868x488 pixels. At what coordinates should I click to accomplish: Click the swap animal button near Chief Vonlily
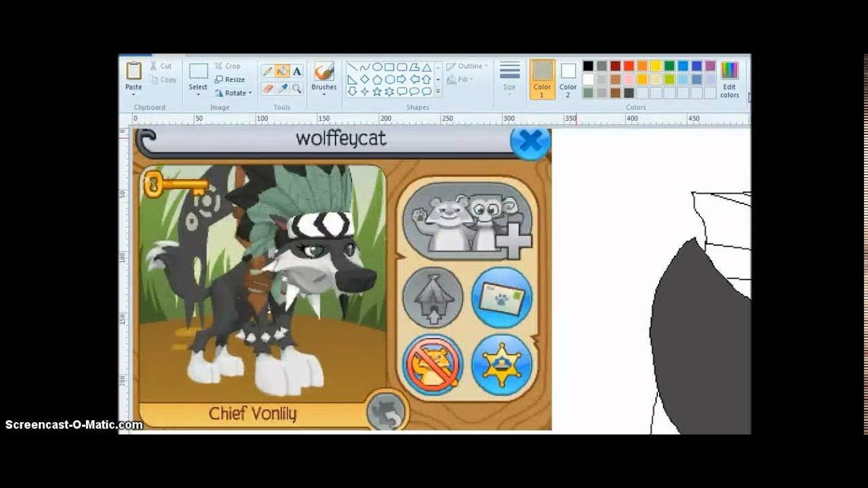pos(386,411)
